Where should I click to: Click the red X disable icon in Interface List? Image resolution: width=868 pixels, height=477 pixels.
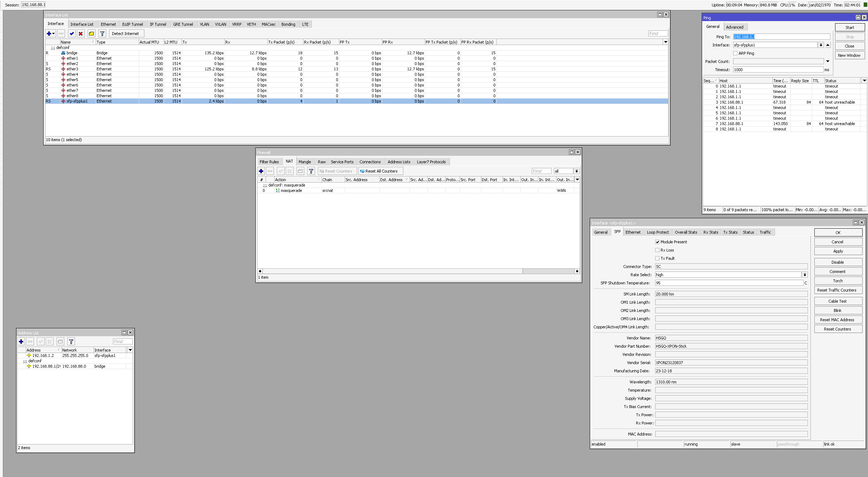coord(81,34)
